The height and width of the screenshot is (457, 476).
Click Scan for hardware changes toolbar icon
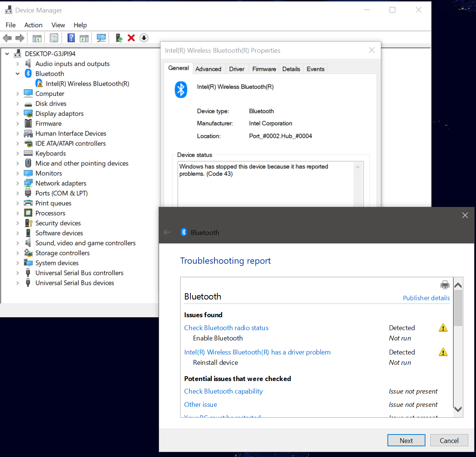[x=101, y=38]
